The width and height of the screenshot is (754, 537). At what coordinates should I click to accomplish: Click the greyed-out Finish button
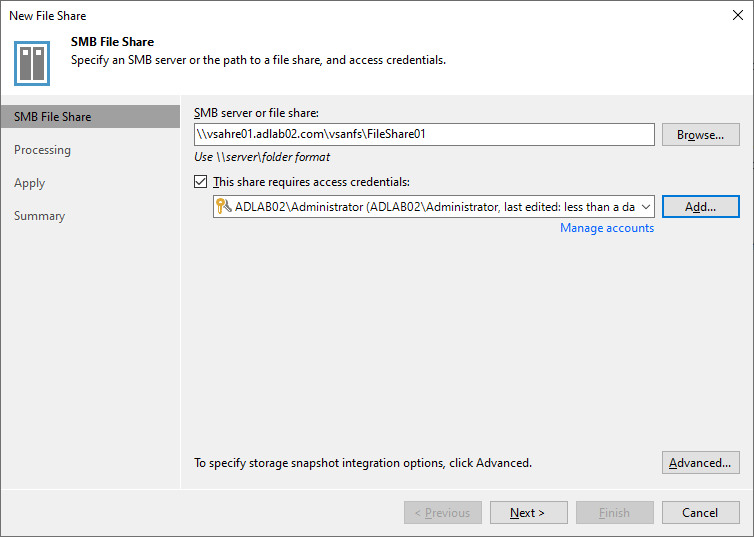(x=615, y=513)
